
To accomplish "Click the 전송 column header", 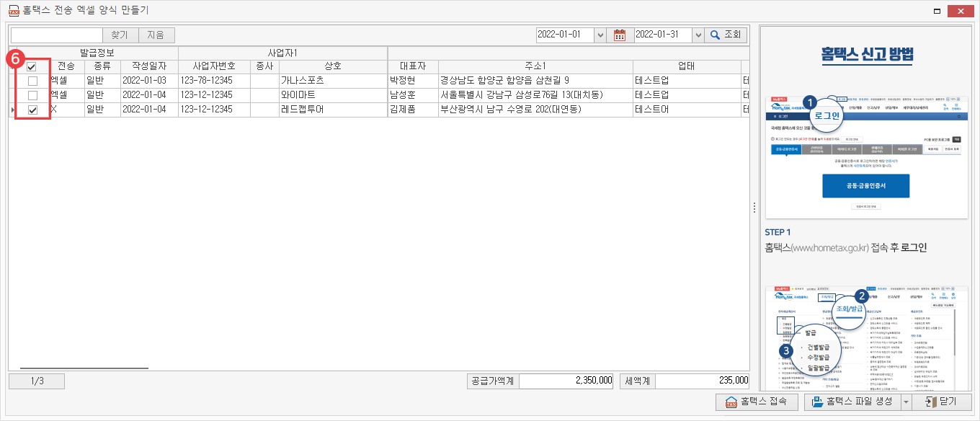I will (x=66, y=66).
